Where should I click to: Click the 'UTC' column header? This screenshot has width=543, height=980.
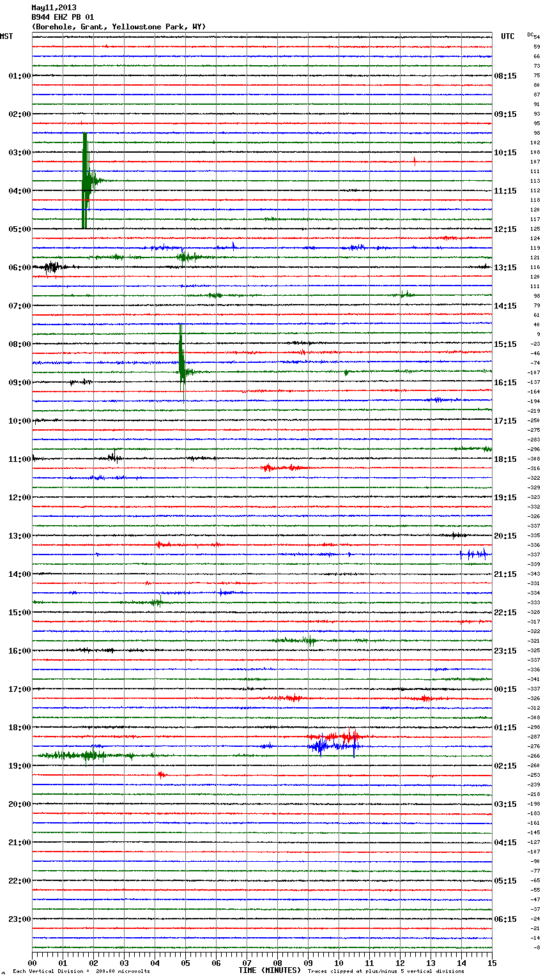pos(508,36)
